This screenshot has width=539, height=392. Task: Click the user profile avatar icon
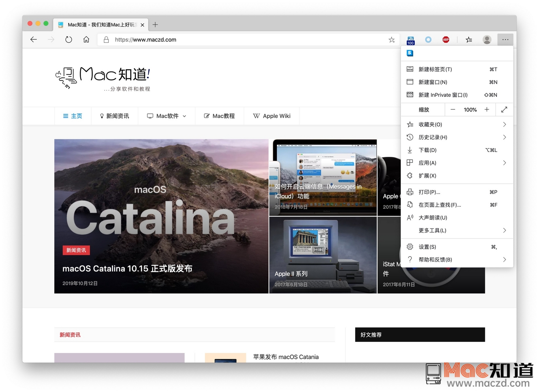[x=487, y=39]
